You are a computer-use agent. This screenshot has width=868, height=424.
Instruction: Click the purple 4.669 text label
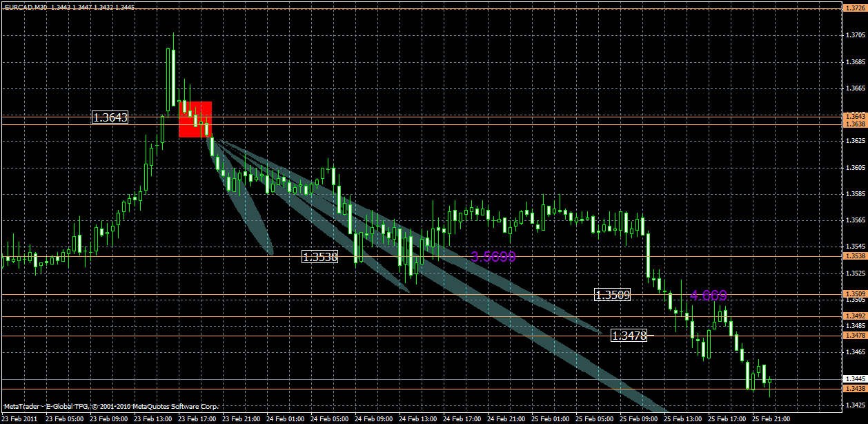(x=708, y=296)
